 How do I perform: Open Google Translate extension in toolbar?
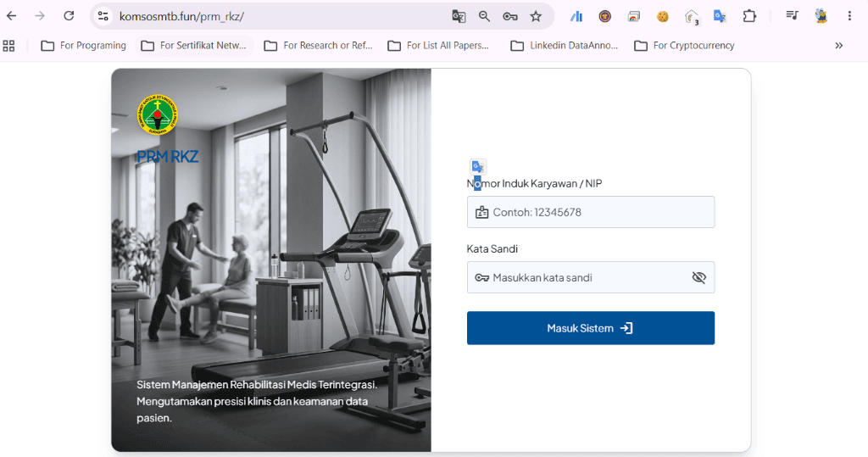tap(720, 17)
